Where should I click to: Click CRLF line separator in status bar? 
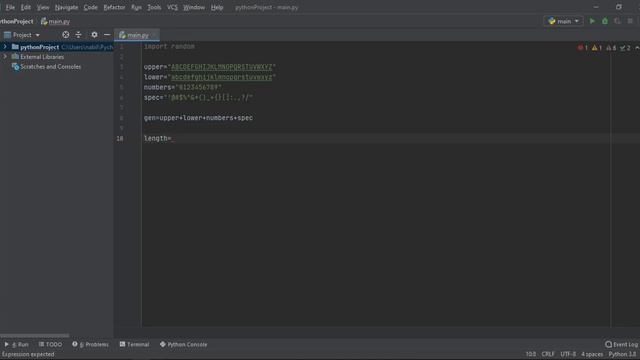pos(548,354)
